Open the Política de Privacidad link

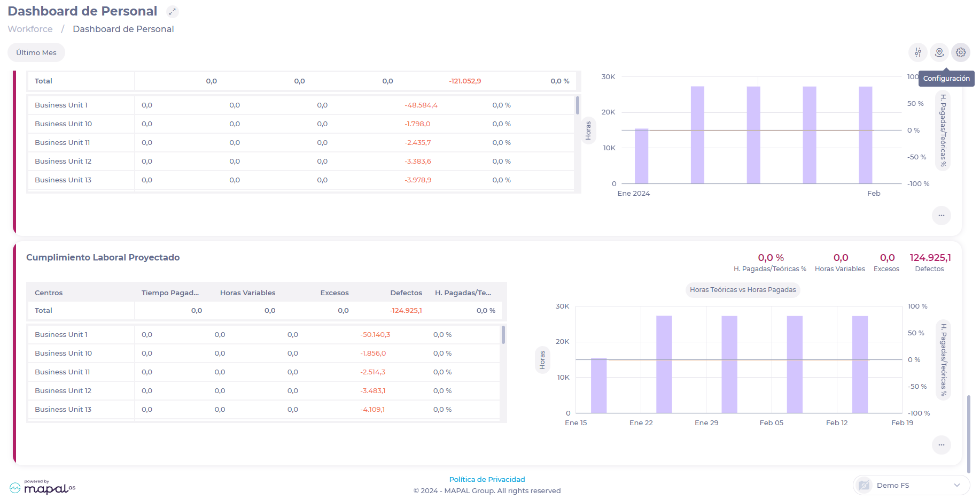(x=487, y=479)
